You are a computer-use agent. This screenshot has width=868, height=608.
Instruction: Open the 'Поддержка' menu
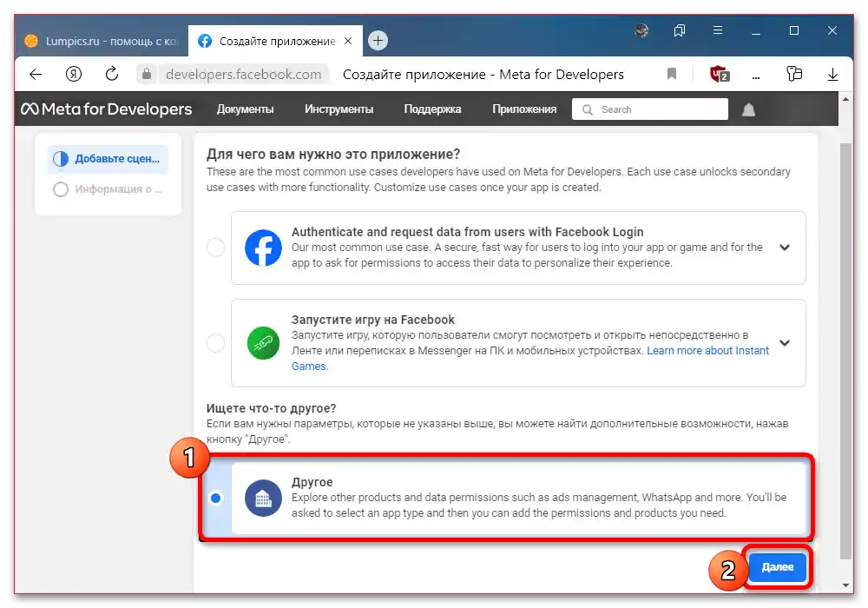(x=432, y=109)
